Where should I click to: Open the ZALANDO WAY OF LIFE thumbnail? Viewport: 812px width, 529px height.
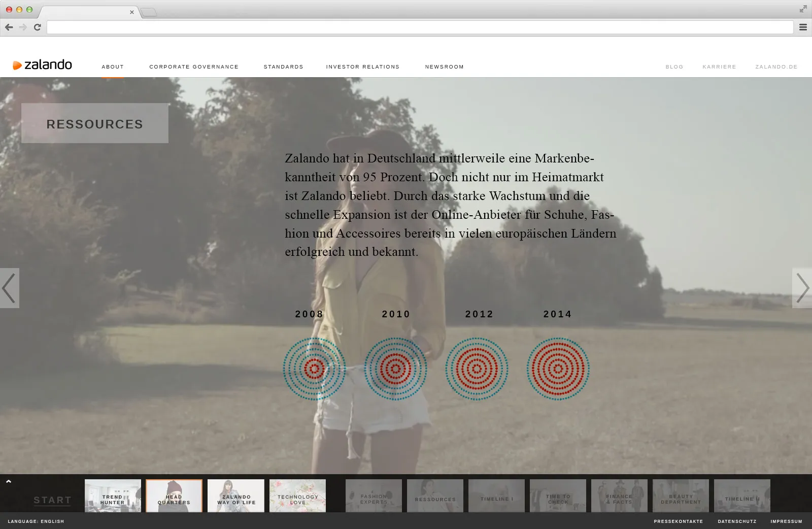pos(236,495)
